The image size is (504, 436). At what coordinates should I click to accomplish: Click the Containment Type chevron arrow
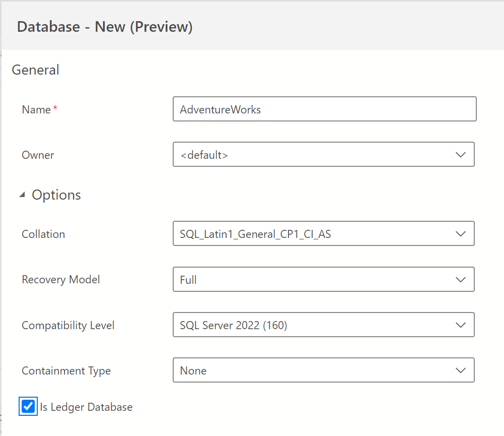[x=460, y=370]
